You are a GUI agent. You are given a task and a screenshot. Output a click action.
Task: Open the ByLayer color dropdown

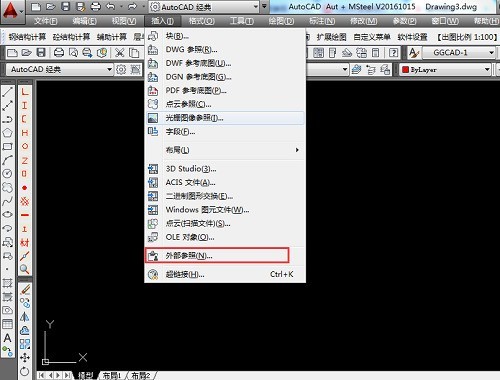(445, 70)
